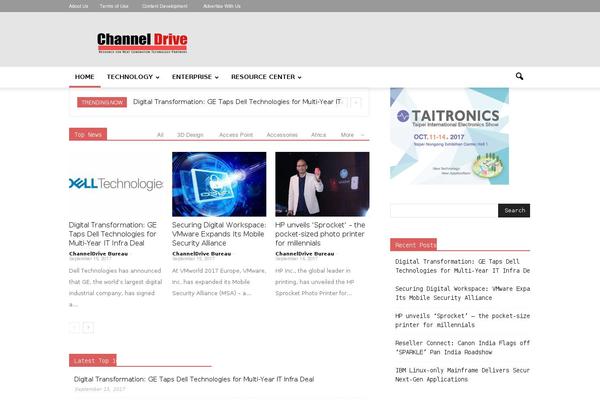Go to previous trending headline arrow
This screenshot has width=600, height=400.
344,102
